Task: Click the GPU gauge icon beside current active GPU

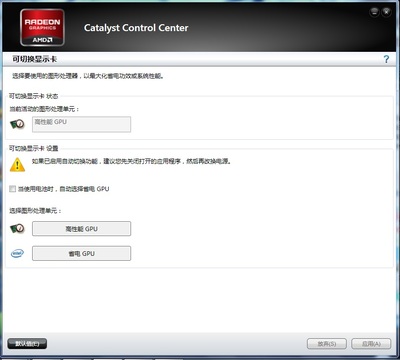Action: point(17,124)
